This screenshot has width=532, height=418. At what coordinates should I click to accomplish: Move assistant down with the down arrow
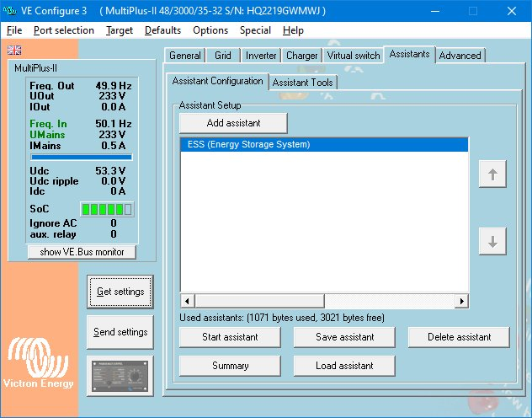[492, 241]
